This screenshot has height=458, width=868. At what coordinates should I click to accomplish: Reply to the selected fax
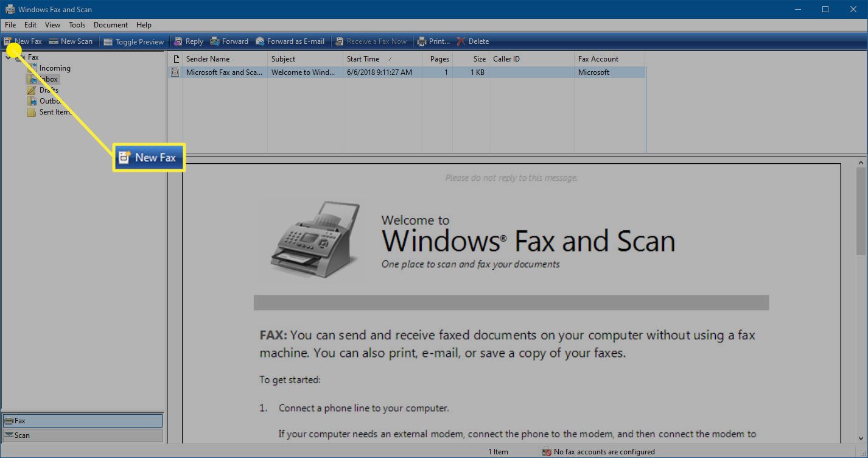(188, 41)
